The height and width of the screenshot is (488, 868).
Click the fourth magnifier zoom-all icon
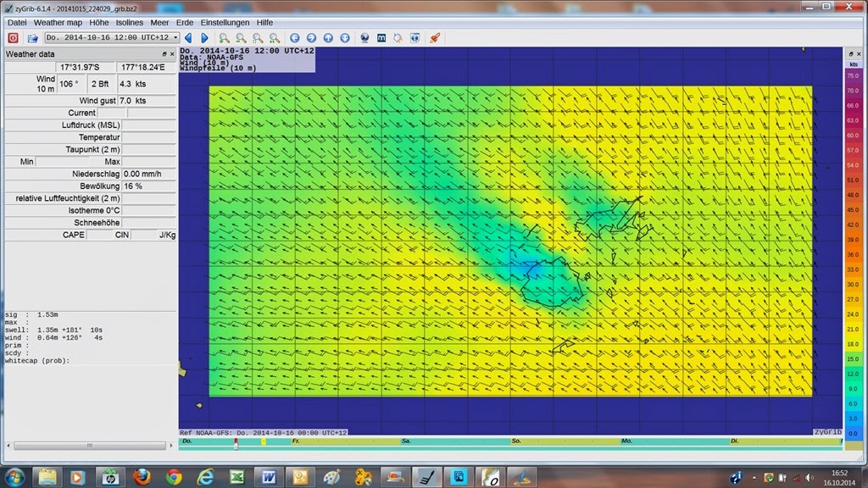274,37
